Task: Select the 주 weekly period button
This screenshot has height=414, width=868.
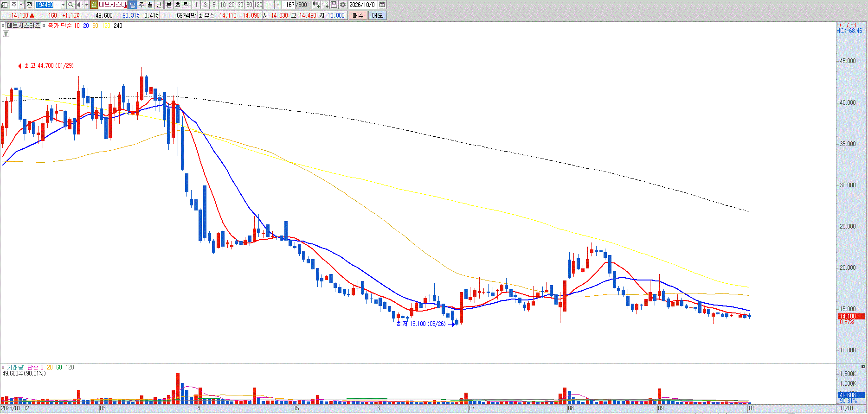Action: (x=141, y=5)
